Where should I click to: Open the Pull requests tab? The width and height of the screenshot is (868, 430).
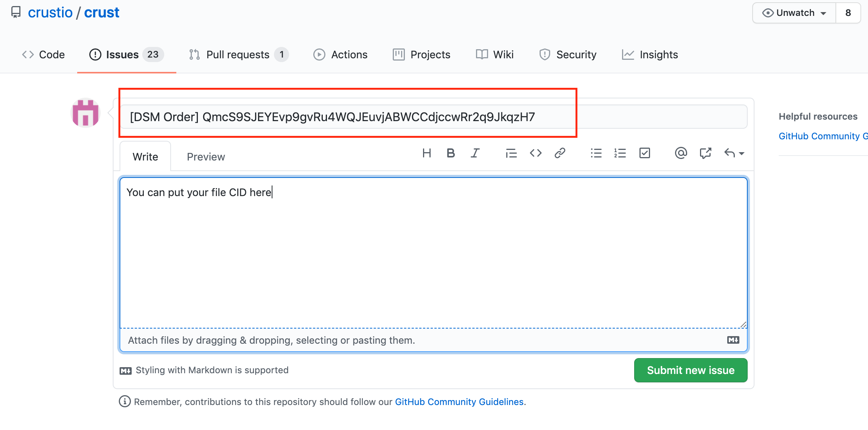pos(238,55)
